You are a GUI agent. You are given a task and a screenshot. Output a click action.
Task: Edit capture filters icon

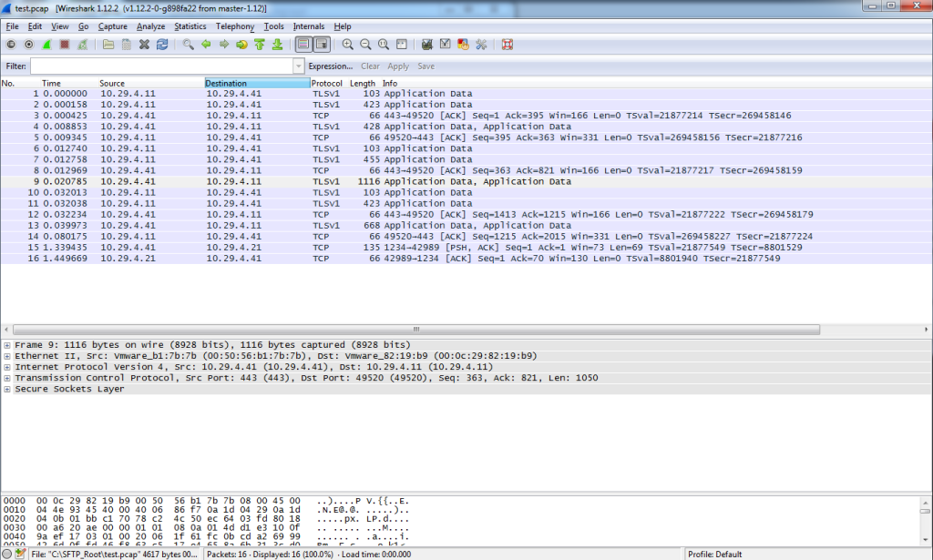tap(426, 45)
